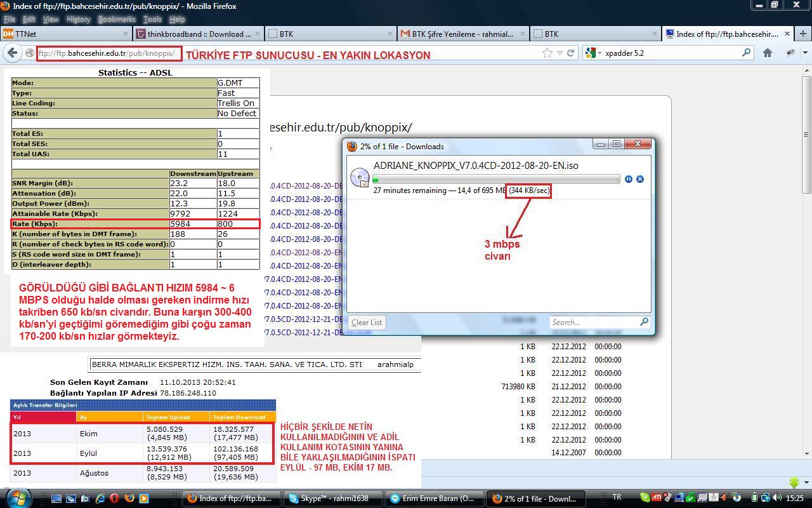Close the TTNet tab
This screenshot has height=508, width=812.
pos(125,34)
